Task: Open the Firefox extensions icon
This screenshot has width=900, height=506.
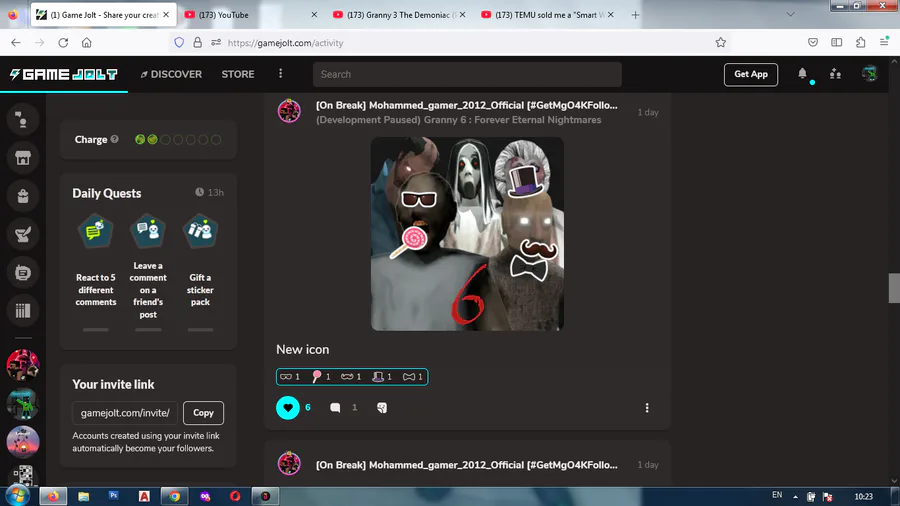Action: (x=860, y=42)
